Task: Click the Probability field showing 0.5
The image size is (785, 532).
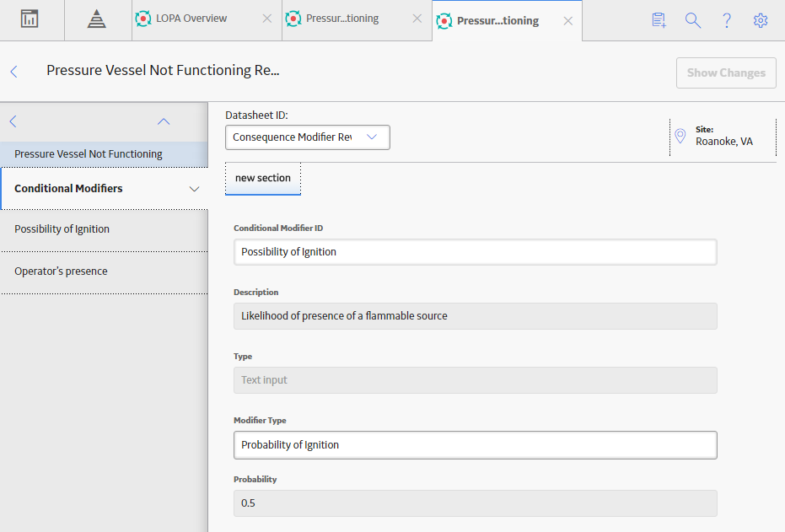Action: tap(475, 503)
